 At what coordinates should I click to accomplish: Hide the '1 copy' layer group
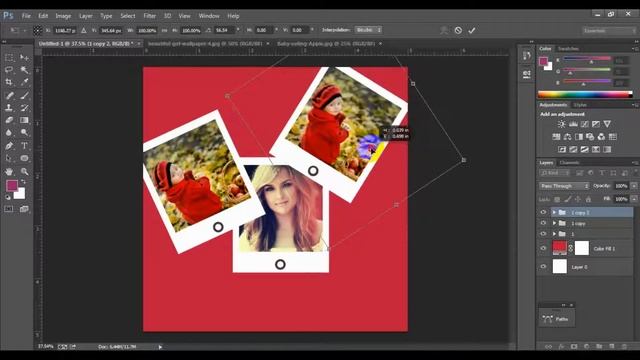[543, 223]
